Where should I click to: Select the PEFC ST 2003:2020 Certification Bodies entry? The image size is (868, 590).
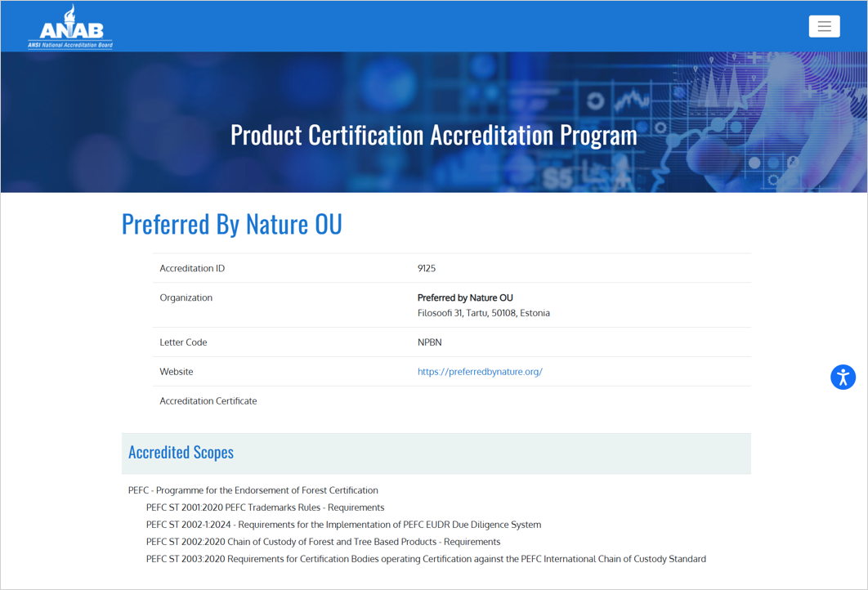pyautogui.click(x=426, y=559)
